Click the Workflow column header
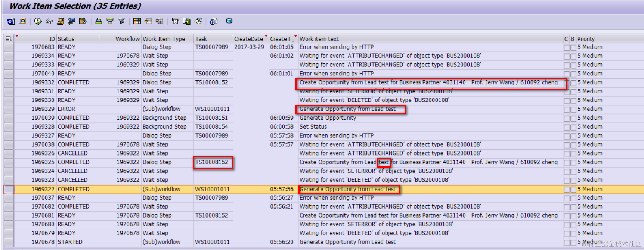This screenshot has width=644, height=250. 120,39
